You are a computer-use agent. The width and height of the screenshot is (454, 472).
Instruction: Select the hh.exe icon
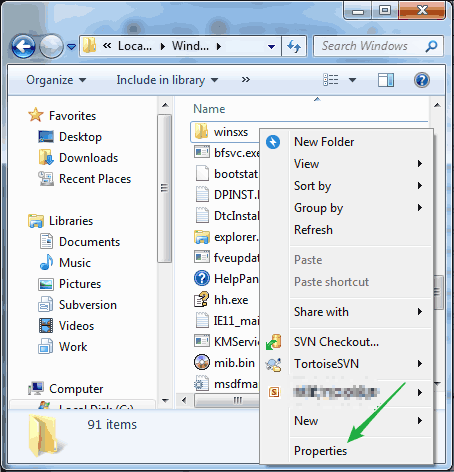tap(202, 299)
